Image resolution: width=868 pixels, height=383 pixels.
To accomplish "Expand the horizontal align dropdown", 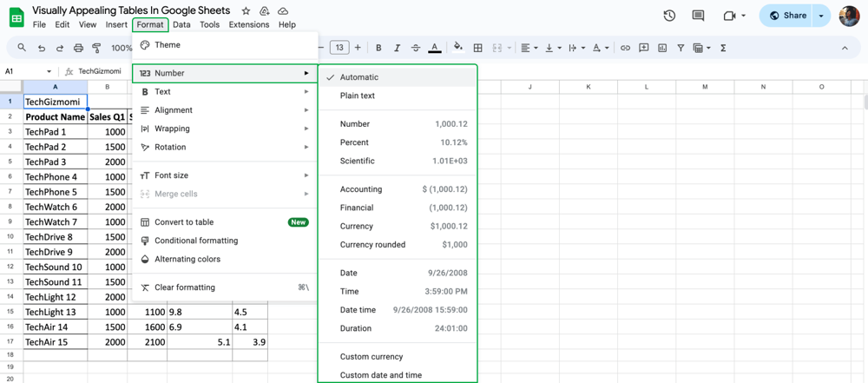I will point(529,48).
